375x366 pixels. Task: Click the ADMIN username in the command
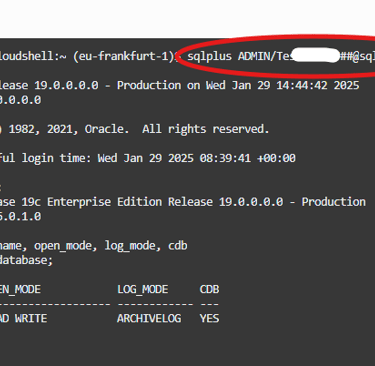pos(254,56)
